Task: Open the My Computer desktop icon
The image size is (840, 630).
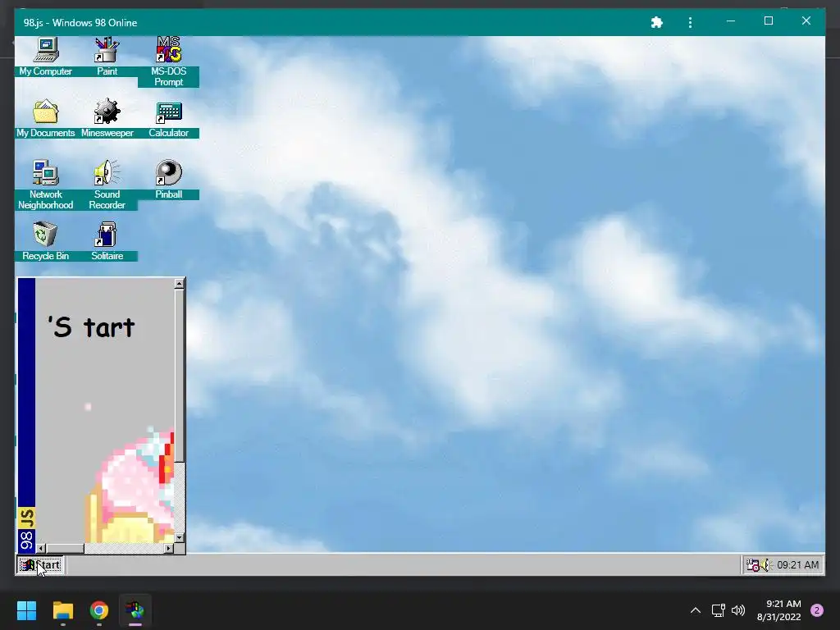Action: point(46,57)
